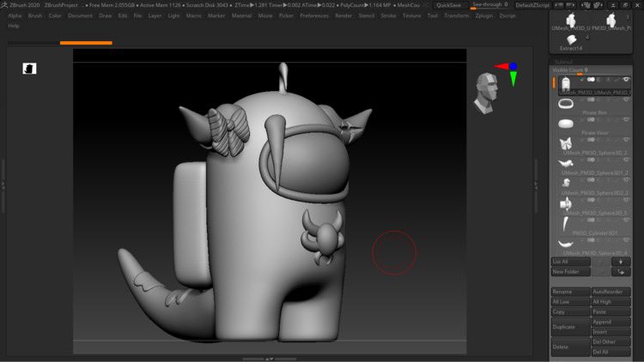Toggle the pill switch on Sphere3D_5 row
Viewport: 644px width, 362px height.
click(x=591, y=200)
